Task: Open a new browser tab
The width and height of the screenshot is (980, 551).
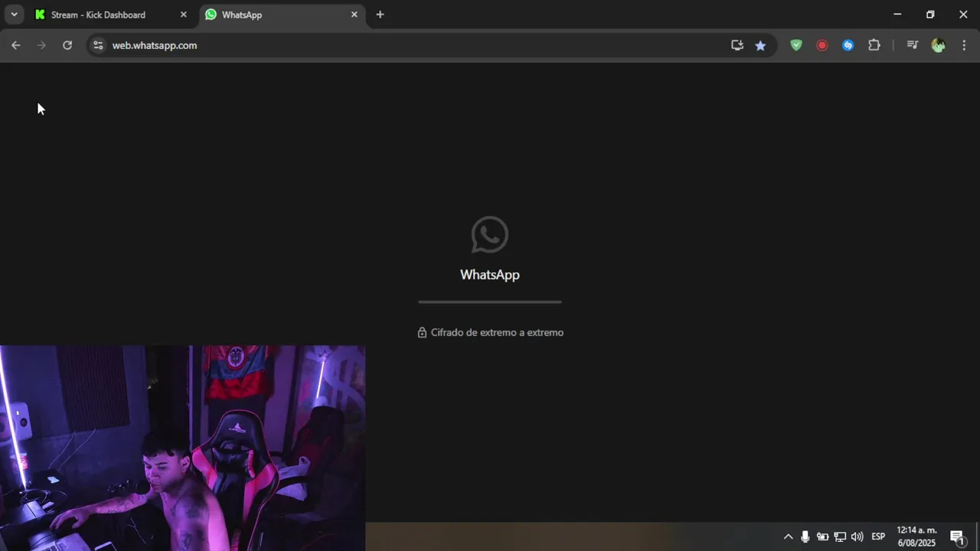Action: click(380, 15)
